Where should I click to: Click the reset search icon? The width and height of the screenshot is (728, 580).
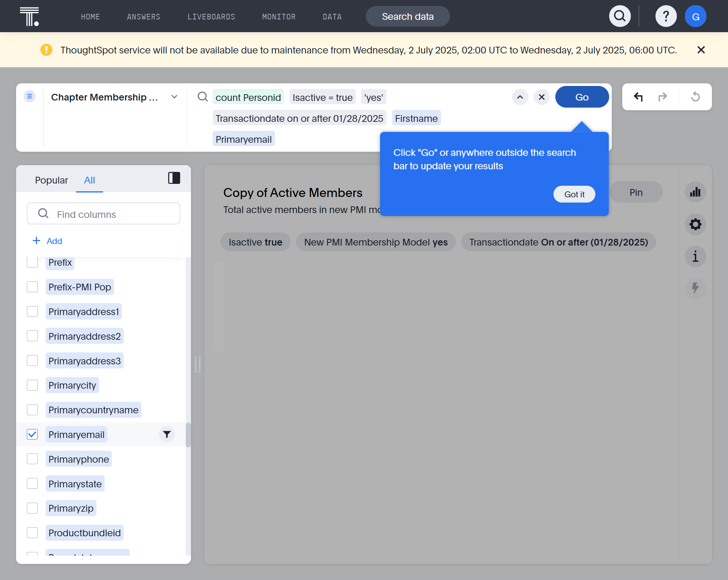point(695,97)
